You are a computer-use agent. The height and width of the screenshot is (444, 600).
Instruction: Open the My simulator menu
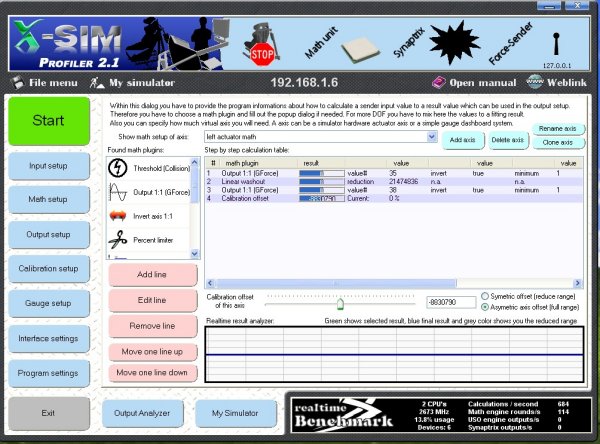tap(142, 83)
